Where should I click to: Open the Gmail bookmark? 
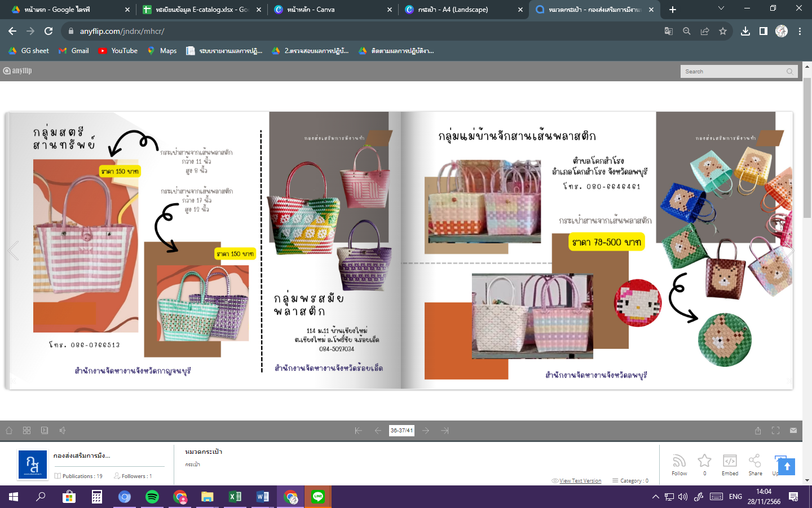pyautogui.click(x=74, y=51)
